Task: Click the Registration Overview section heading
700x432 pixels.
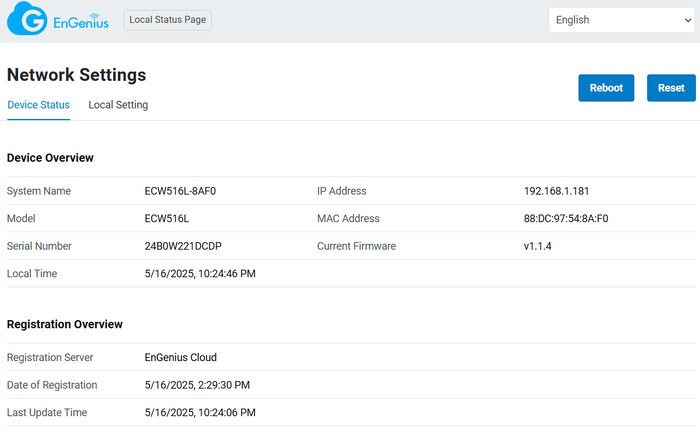Action: tap(64, 324)
